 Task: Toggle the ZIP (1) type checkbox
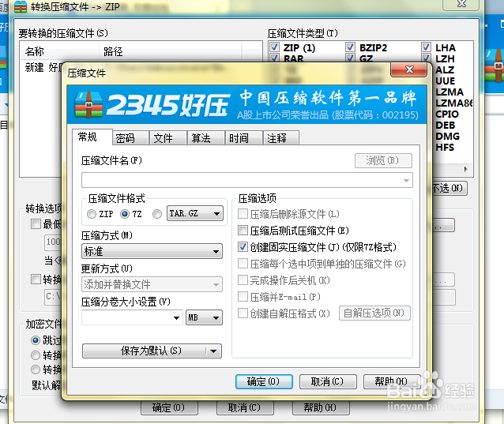274,47
